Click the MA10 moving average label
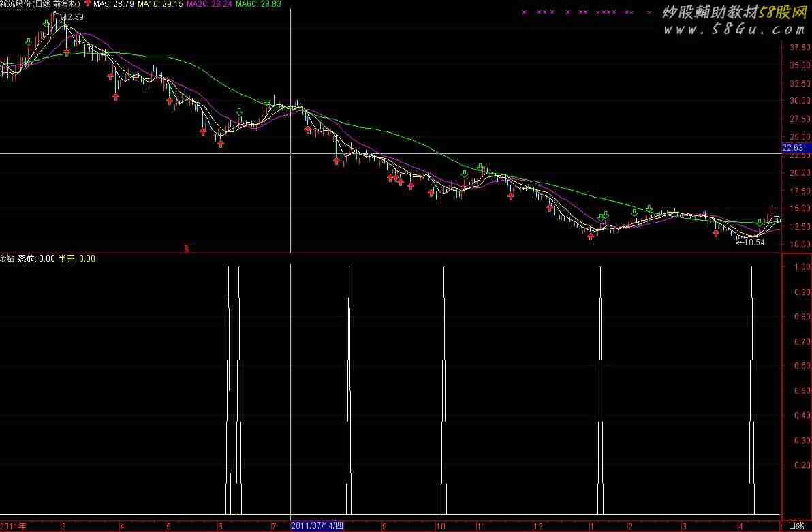 tap(160, 4)
